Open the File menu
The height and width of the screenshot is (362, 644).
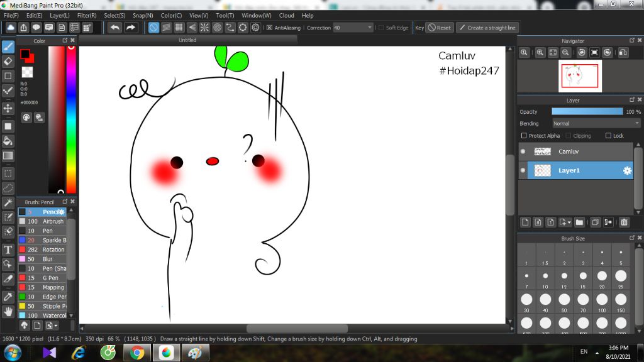pos(11,15)
